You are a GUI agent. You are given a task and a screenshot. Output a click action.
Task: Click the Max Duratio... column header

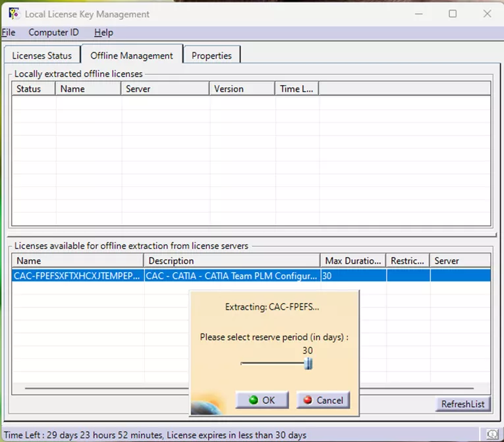coord(353,261)
